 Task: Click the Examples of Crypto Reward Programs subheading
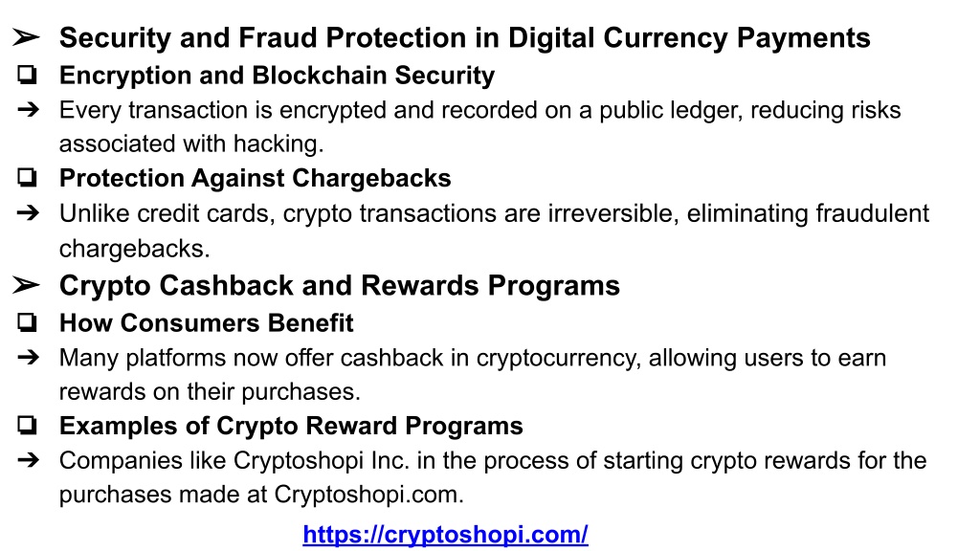tap(291, 426)
